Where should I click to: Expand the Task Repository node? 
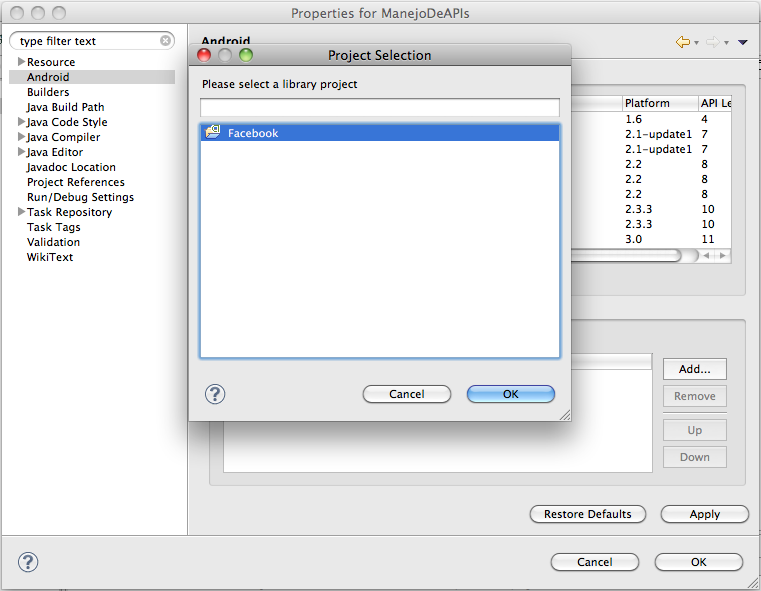pos(21,212)
